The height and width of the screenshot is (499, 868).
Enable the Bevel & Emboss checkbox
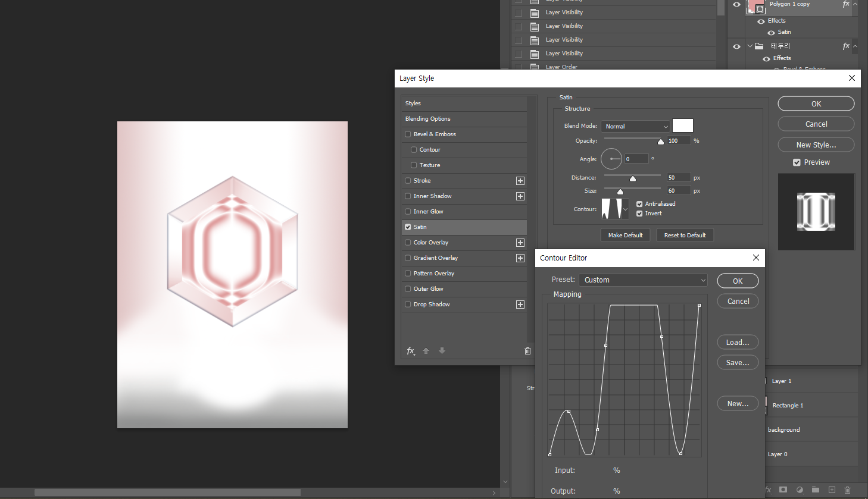pyautogui.click(x=408, y=134)
